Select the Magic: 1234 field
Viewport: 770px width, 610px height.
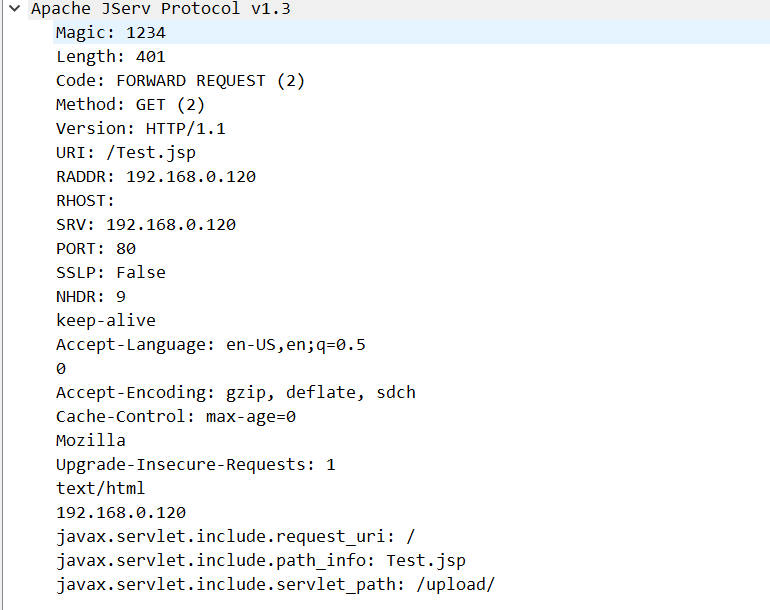(110, 33)
